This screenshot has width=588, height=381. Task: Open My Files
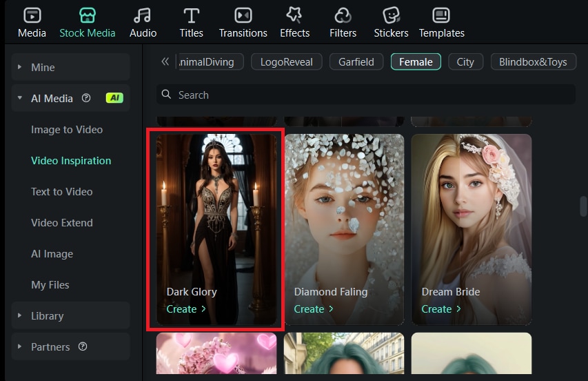click(50, 285)
